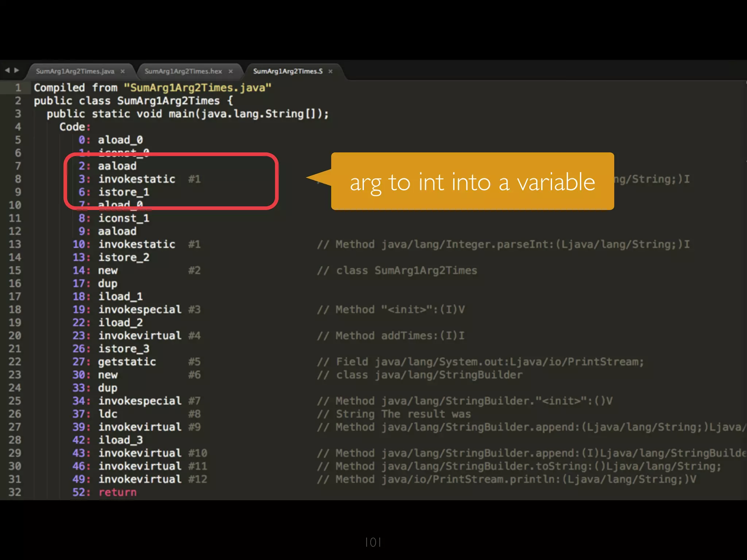Click the '37: ldc #8' instruction
This screenshot has width=747, height=560.
click(x=137, y=414)
